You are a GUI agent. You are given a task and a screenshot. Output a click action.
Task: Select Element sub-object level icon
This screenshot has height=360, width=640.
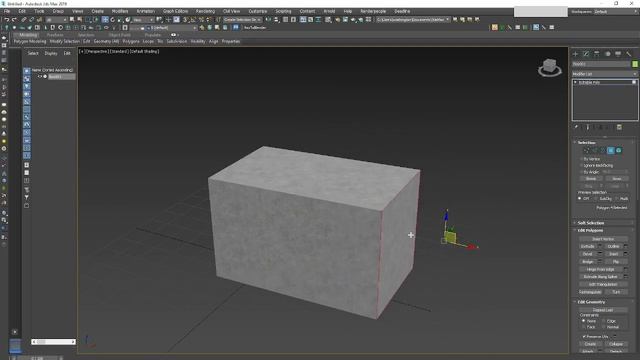click(x=619, y=151)
